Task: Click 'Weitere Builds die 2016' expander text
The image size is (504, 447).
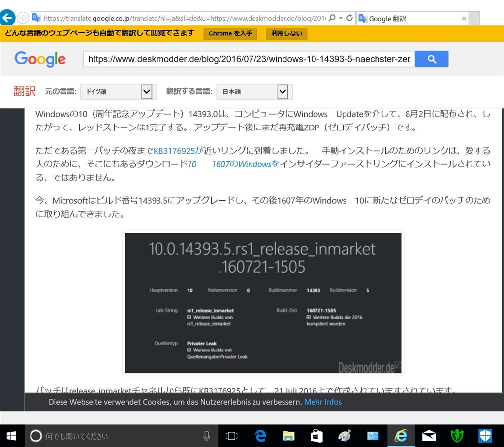Action: (337, 317)
